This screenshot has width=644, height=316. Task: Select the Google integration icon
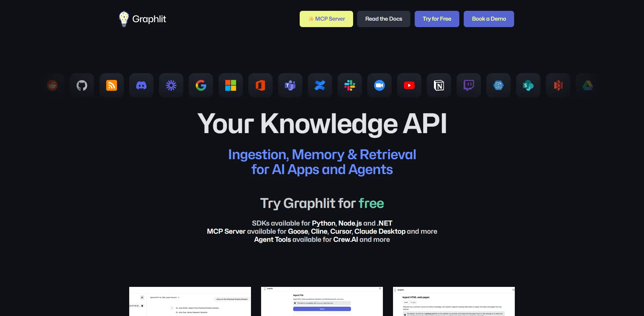(201, 85)
